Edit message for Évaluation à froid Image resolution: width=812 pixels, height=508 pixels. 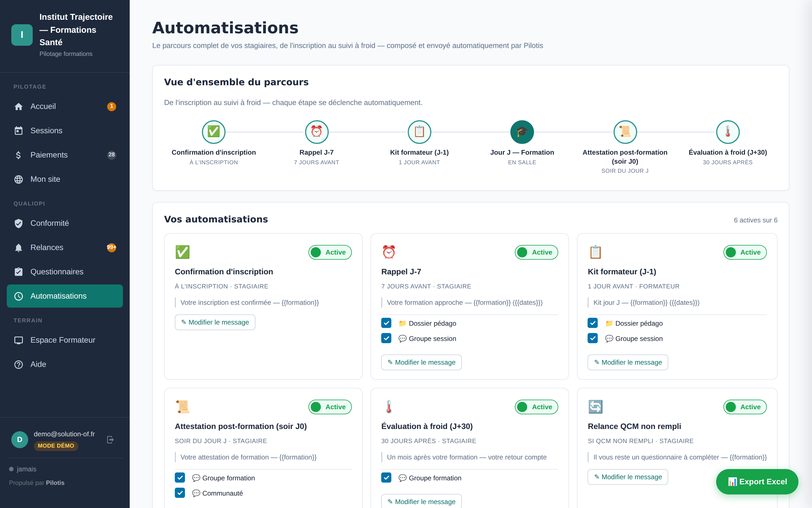[x=421, y=501]
